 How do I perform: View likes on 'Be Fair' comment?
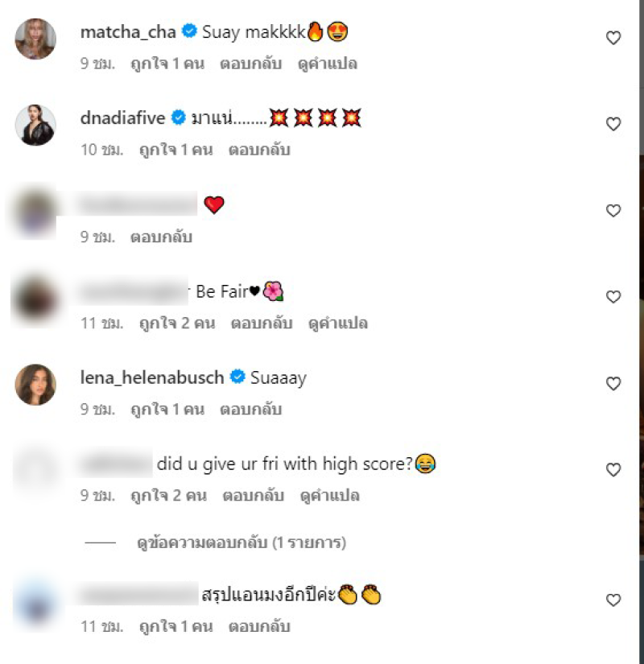177,323
